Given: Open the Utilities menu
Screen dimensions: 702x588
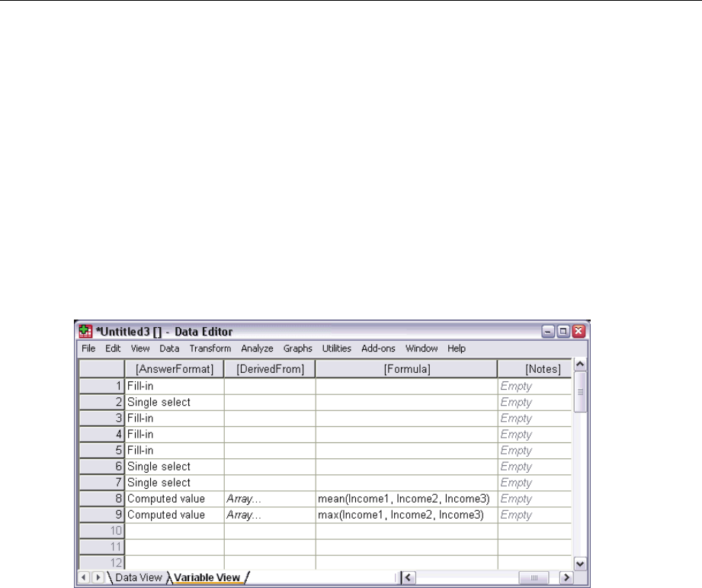Looking at the screenshot, I should pos(337,349).
